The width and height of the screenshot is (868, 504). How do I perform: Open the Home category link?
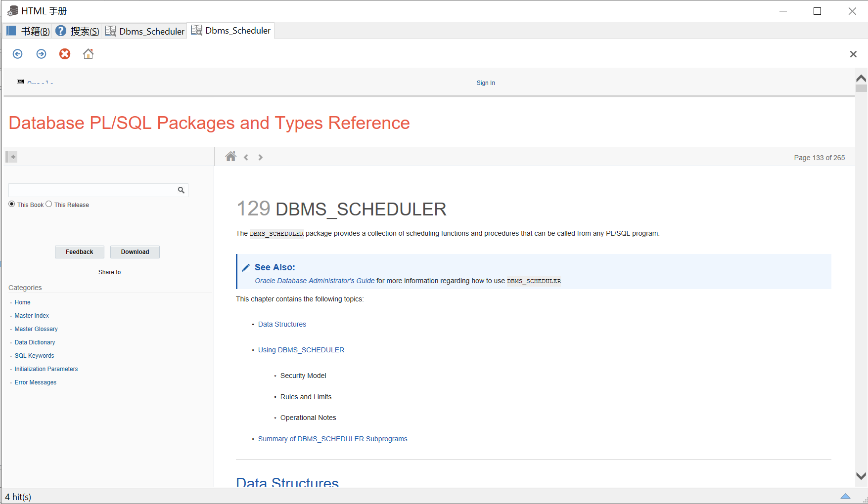click(22, 302)
